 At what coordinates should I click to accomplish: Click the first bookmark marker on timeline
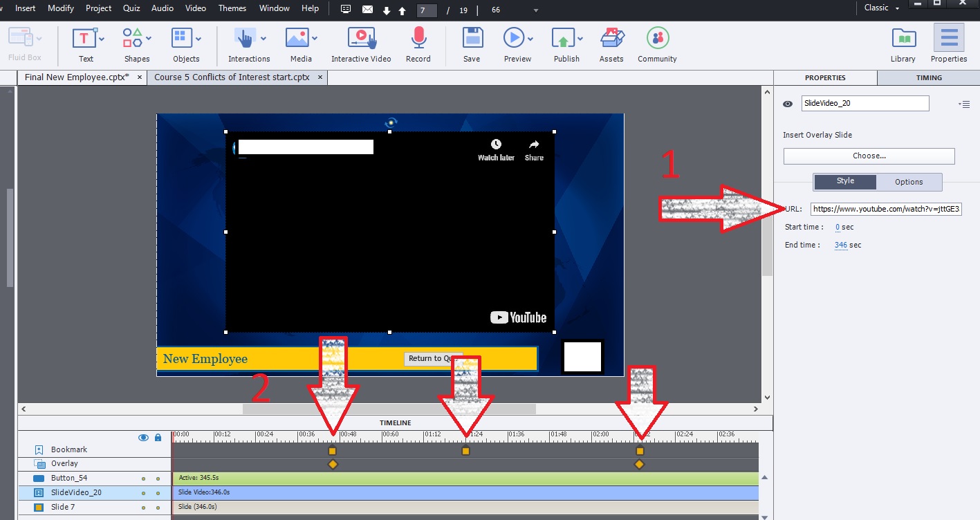333,452
